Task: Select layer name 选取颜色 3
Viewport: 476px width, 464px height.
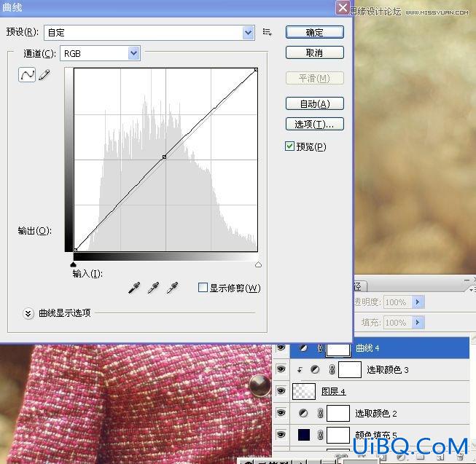Action: pyautogui.click(x=388, y=370)
